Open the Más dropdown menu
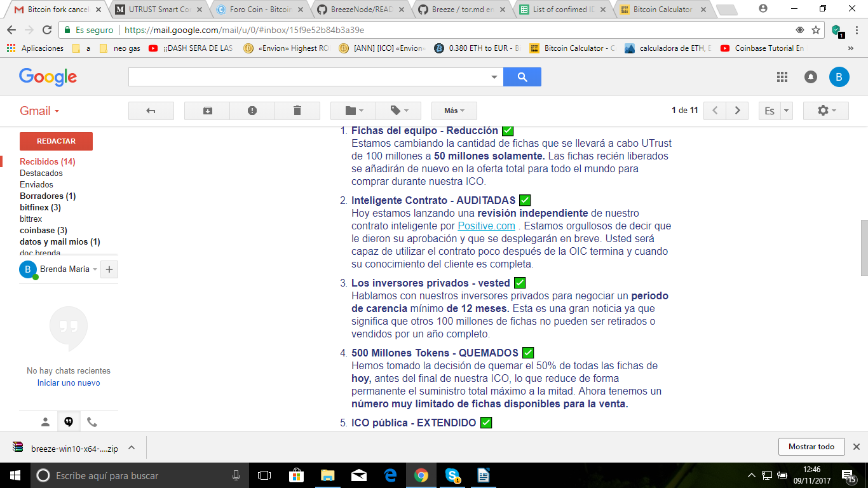 [x=454, y=111]
